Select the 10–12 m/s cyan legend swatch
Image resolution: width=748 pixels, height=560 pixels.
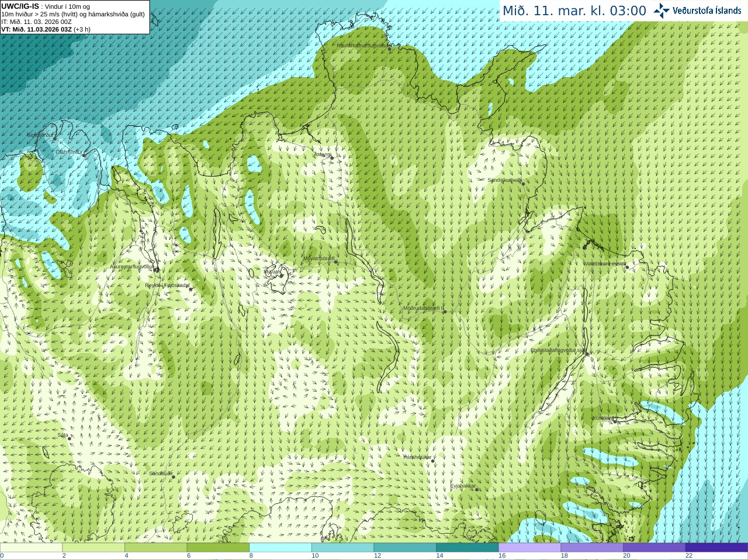(342, 548)
